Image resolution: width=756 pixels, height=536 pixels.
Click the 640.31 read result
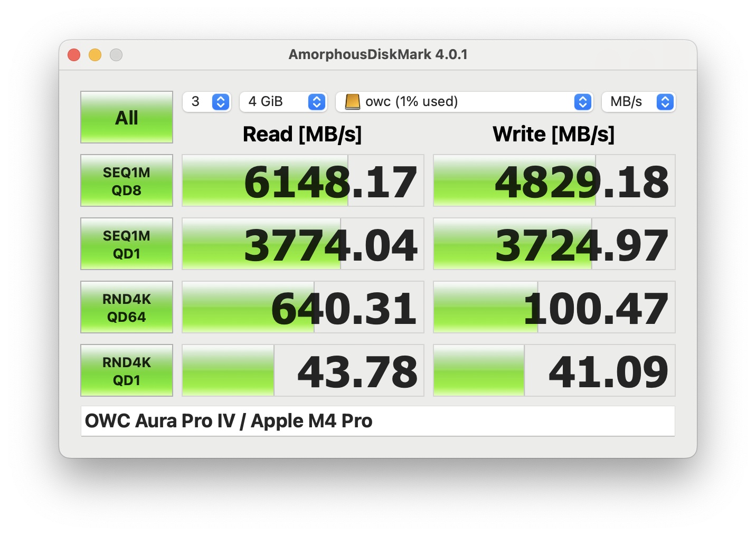(303, 307)
